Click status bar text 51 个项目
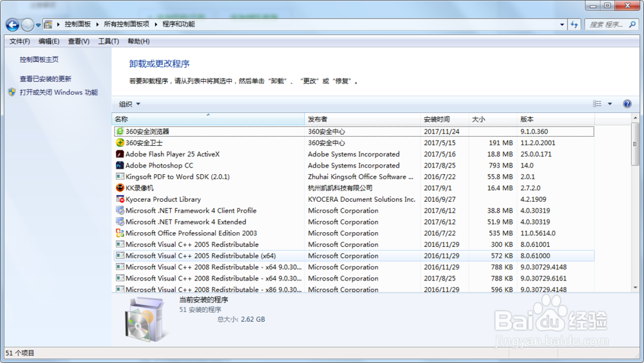Viewport: 644px width, 363px height. (x=20, y=353)
